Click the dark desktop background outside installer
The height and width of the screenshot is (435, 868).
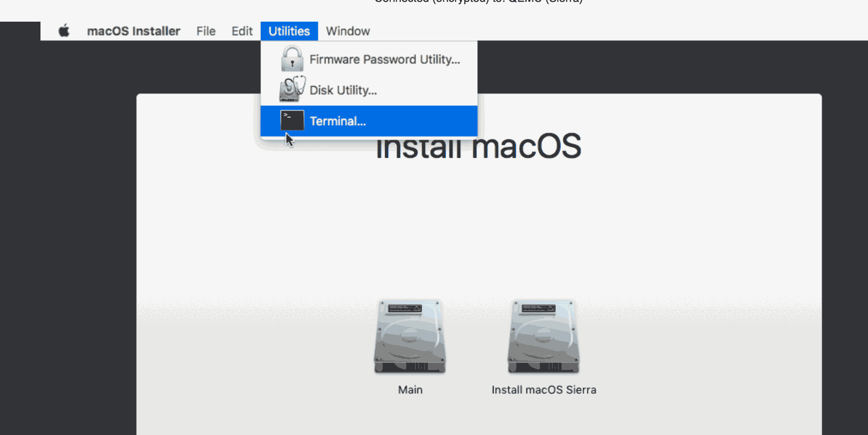71,235
